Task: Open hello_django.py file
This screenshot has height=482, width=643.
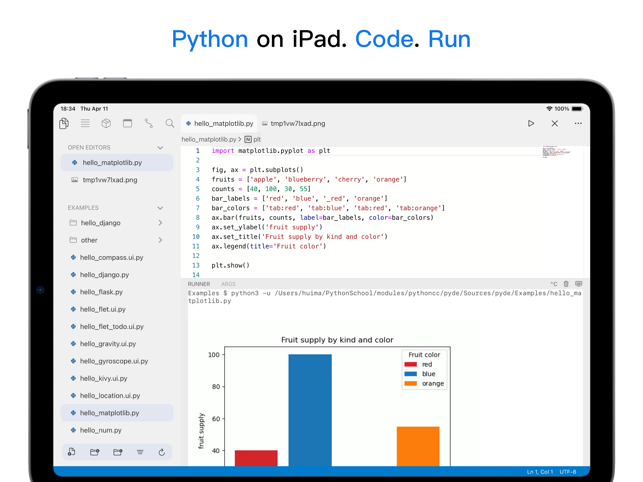Action: coord(117,274)
